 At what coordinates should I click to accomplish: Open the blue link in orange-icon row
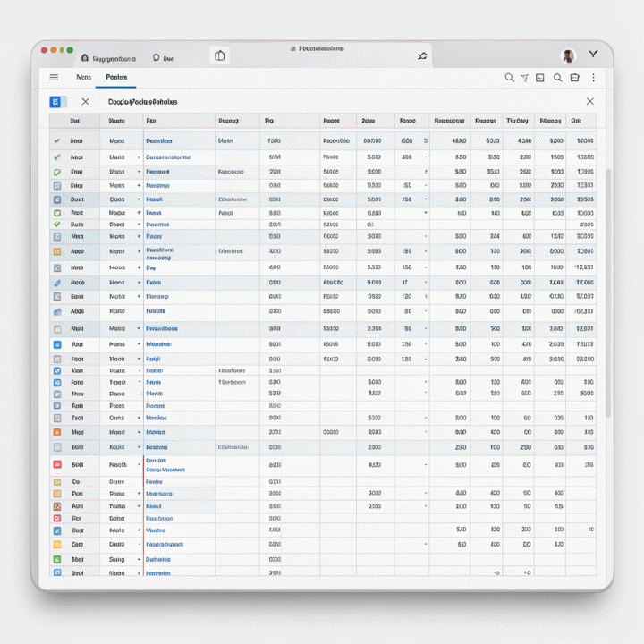(x=156, y=432)
